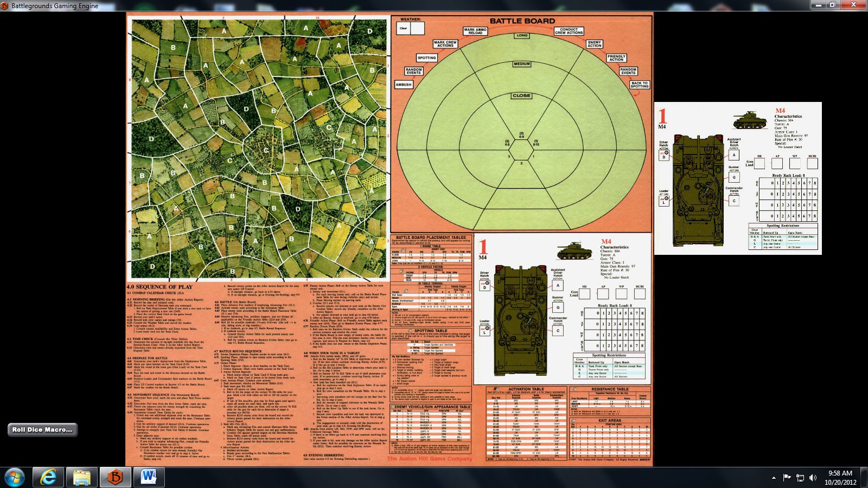Click the BATTLE BOARD PLACEMENT TABLES heading
The image size is (868, 488).
pyautogui.click(x=431, y=237)
